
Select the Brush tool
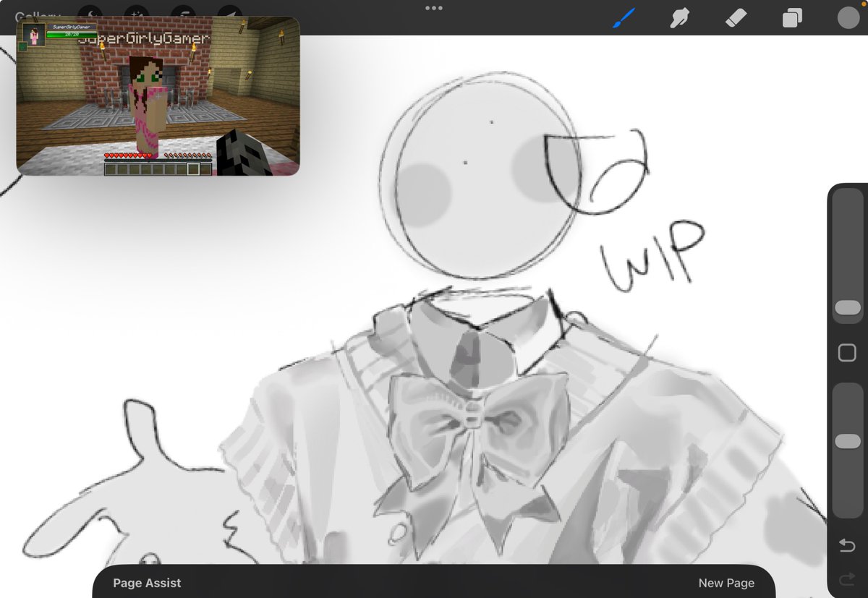click(x=623, y=17)
